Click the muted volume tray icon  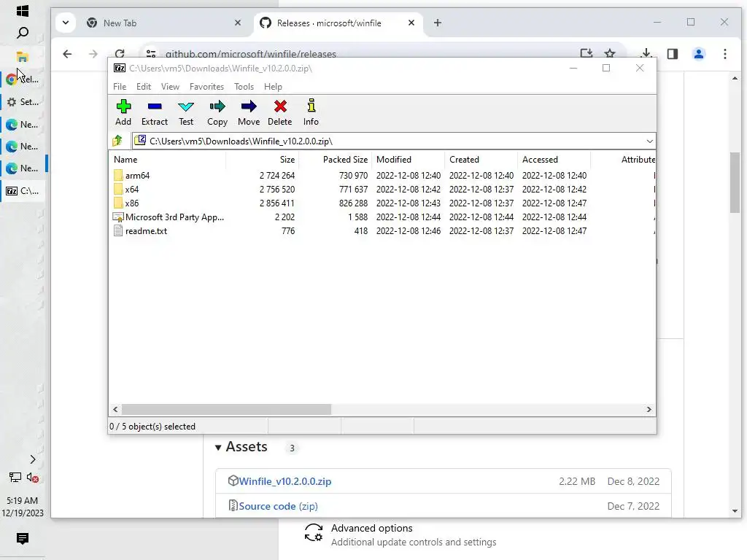pos(33,477)
